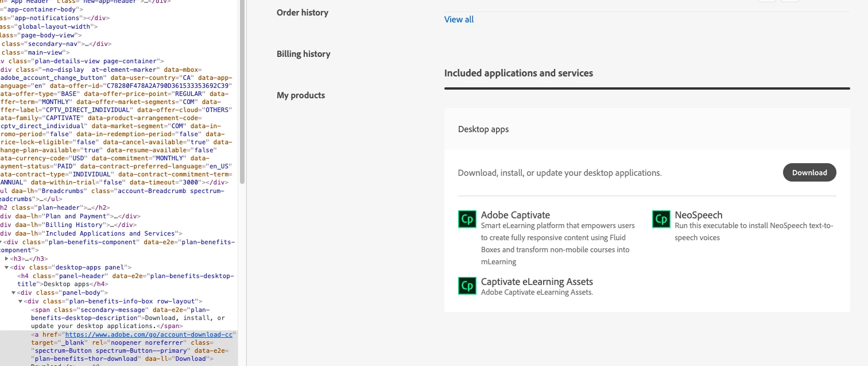Open Billing history in the sidebar

[304, 54]
